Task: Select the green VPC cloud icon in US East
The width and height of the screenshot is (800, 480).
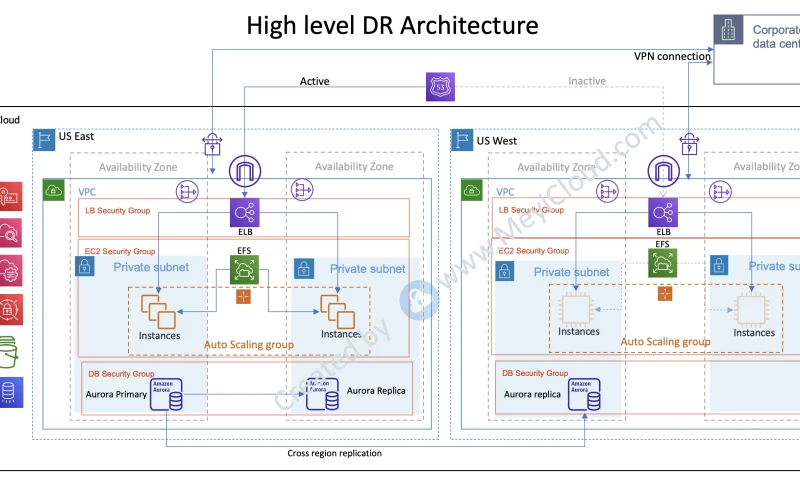Action: click(x=54, y=190)
